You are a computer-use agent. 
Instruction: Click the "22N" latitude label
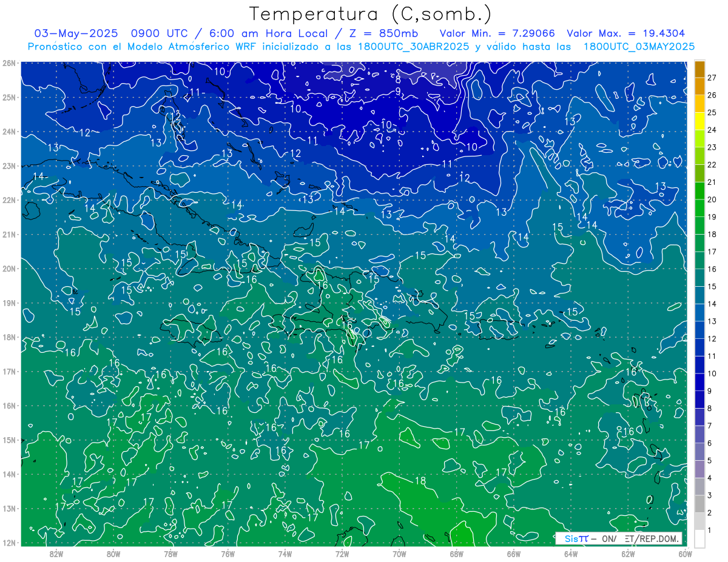(x=8, y=200)
